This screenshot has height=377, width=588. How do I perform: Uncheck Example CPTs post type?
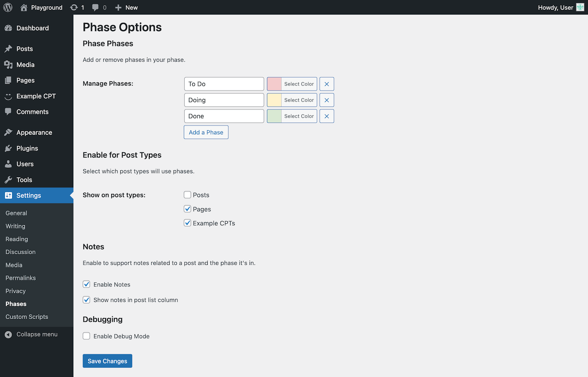pos(187,223)
